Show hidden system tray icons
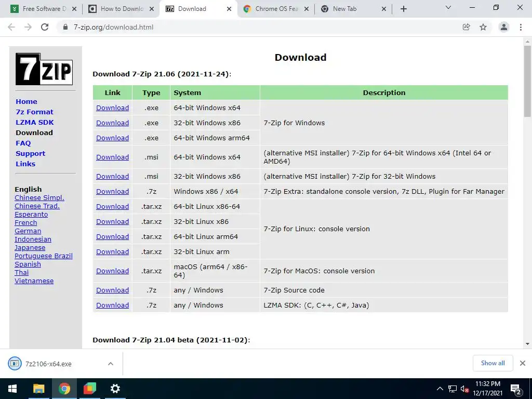 coord(440,389)
